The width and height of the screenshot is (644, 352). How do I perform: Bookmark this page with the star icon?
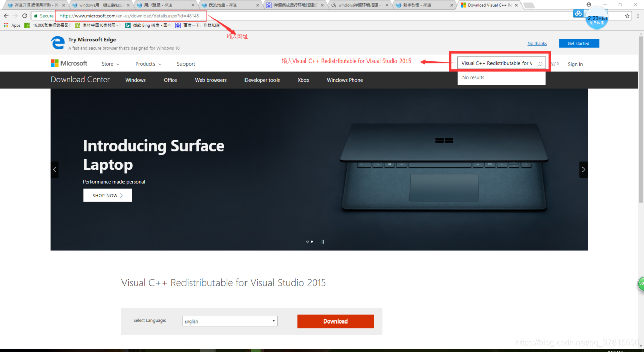[x=627, y=16]
